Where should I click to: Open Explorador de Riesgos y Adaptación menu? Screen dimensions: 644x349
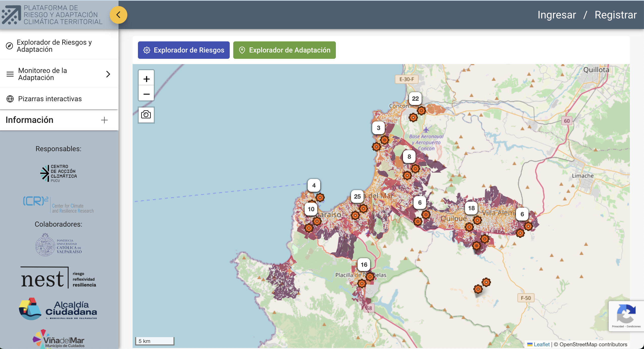(54, 46)
